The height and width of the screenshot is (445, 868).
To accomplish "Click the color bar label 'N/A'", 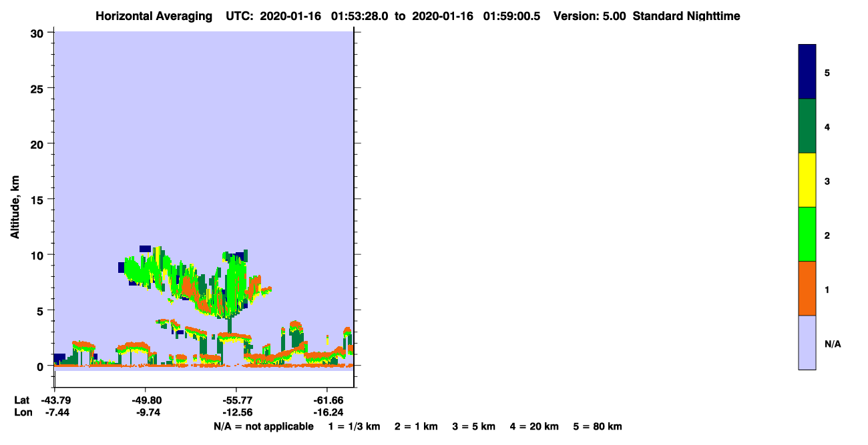I will (x=833, y=344).
